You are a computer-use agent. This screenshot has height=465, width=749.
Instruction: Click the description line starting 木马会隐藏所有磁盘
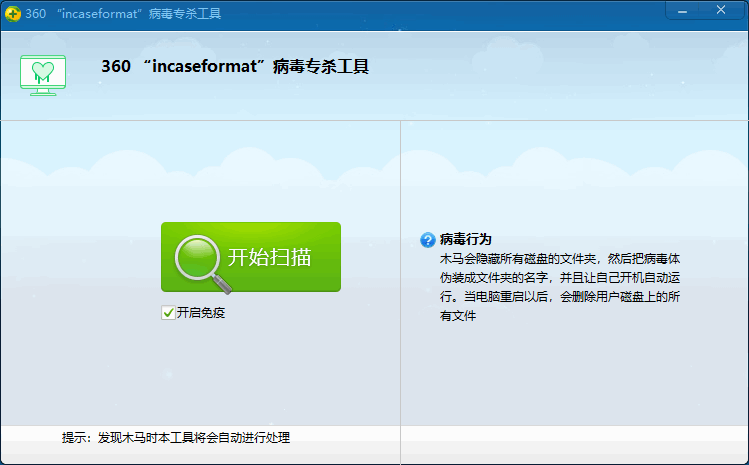coord(560,259)
